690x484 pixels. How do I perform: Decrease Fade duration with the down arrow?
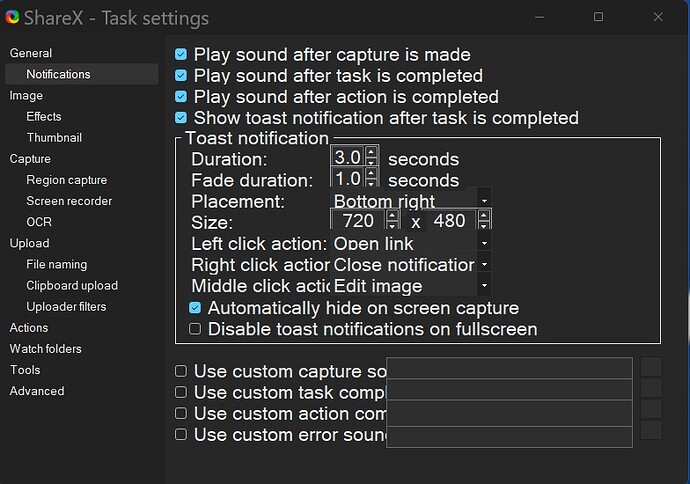pyautogui.click(x=371, y=183)
